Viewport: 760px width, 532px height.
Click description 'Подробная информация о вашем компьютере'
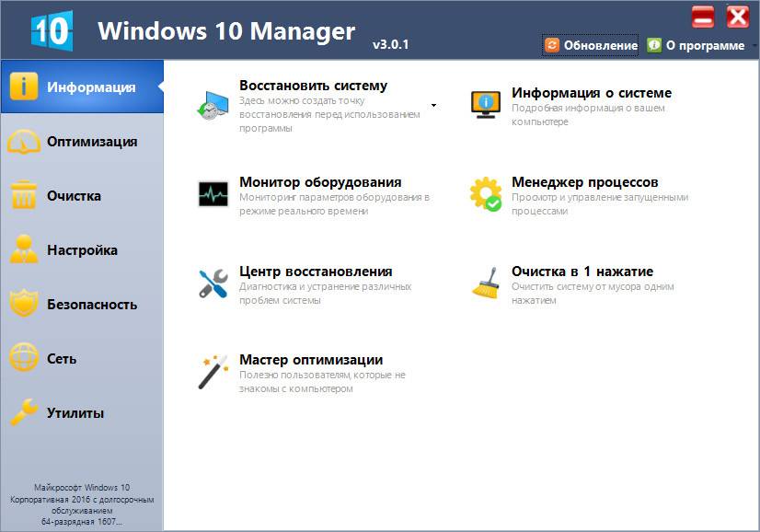589,114
